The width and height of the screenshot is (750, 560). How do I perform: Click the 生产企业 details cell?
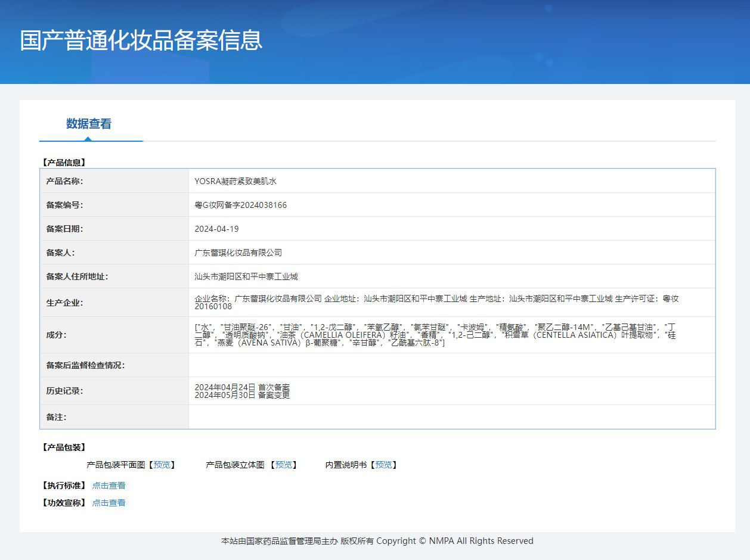[436, 302]
